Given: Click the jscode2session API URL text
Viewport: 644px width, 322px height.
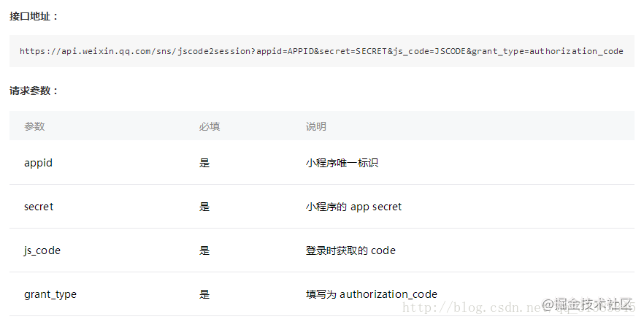Looking at the screenshot, I should tap(321, 51).
